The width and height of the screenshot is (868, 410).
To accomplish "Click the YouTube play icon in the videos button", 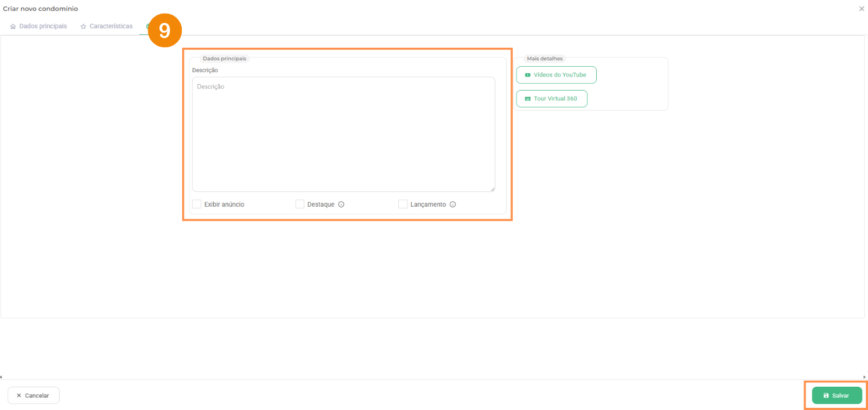I will 527,75.
